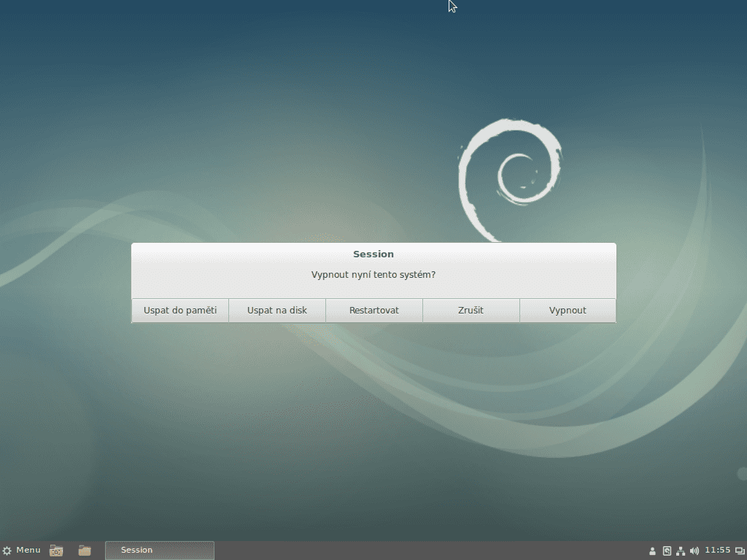Open the home folder launcher with camera emblem
Image resolution: width=747 pixels, height=560 pixels.
[56, 551]
